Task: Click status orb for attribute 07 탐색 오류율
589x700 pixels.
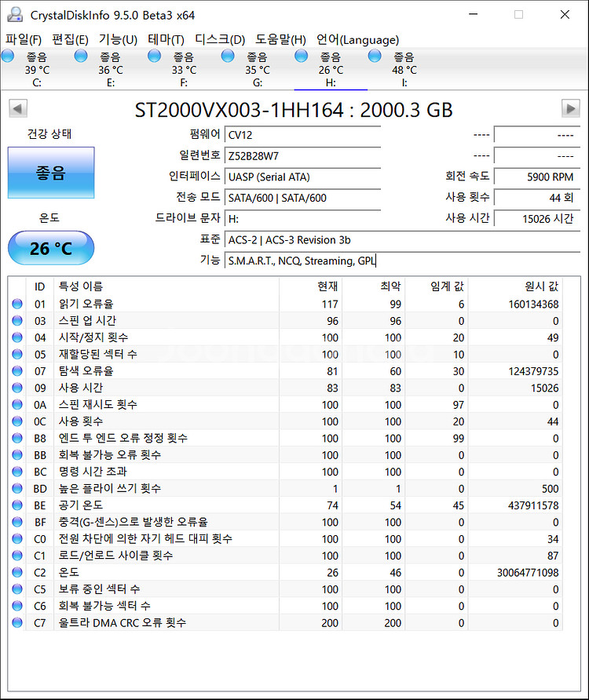Action: (17, 371)
